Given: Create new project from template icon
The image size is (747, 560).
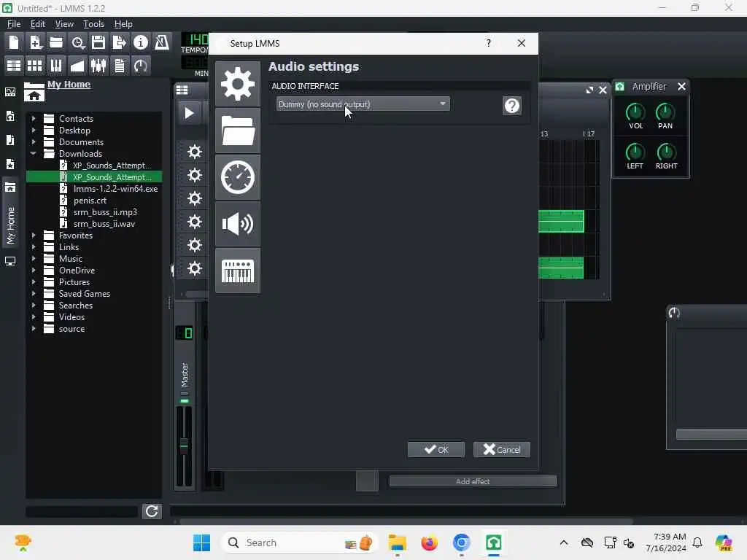Looking at the screenshot, I should 35,43.
